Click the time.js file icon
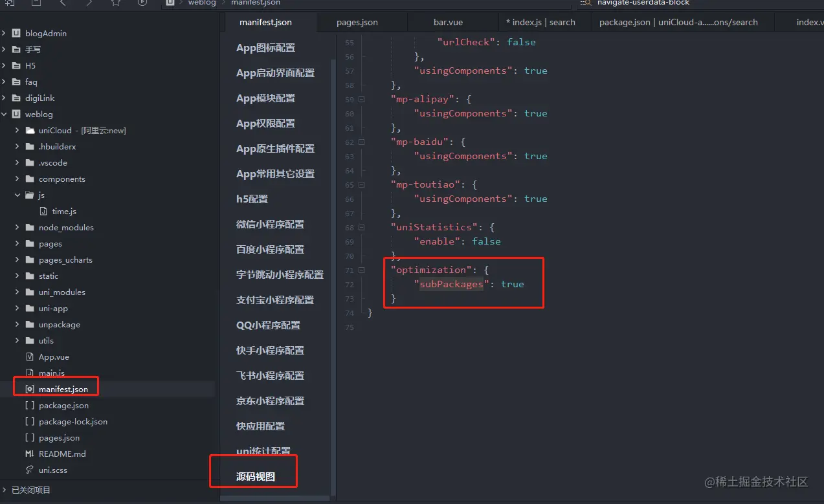The height and width of the screenshot is (504, 824). coord(43,211)
